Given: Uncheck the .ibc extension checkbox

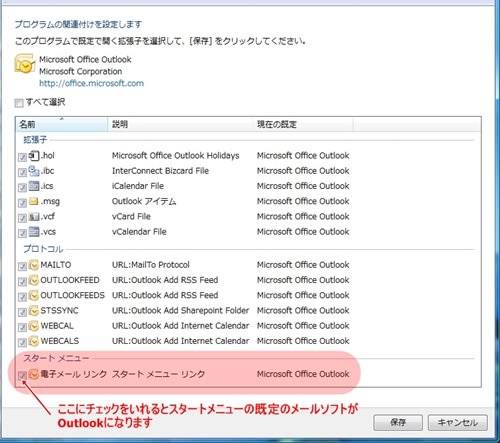Looking at the screenshot, I should pyautogui.click(x=22, y=172).
